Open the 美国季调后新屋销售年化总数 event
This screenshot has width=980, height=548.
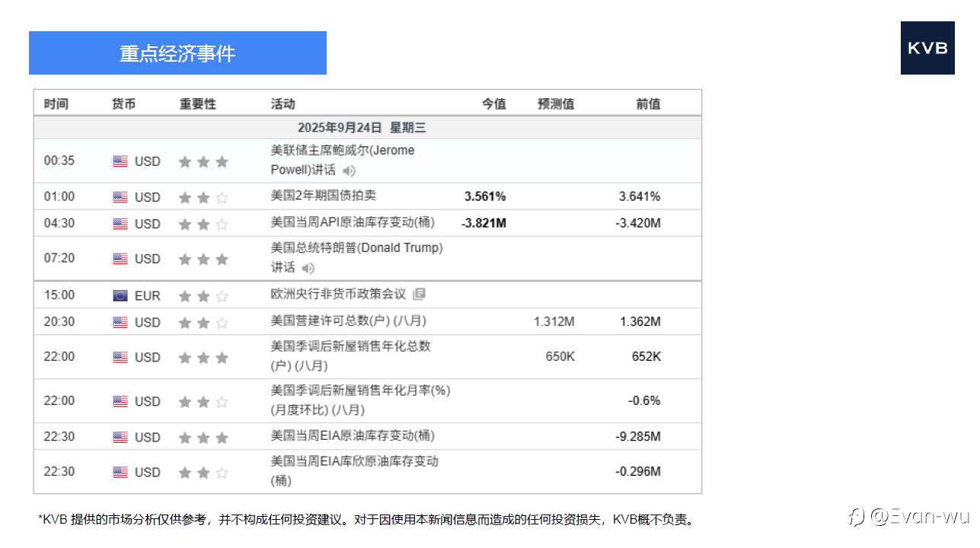point(351,355)
